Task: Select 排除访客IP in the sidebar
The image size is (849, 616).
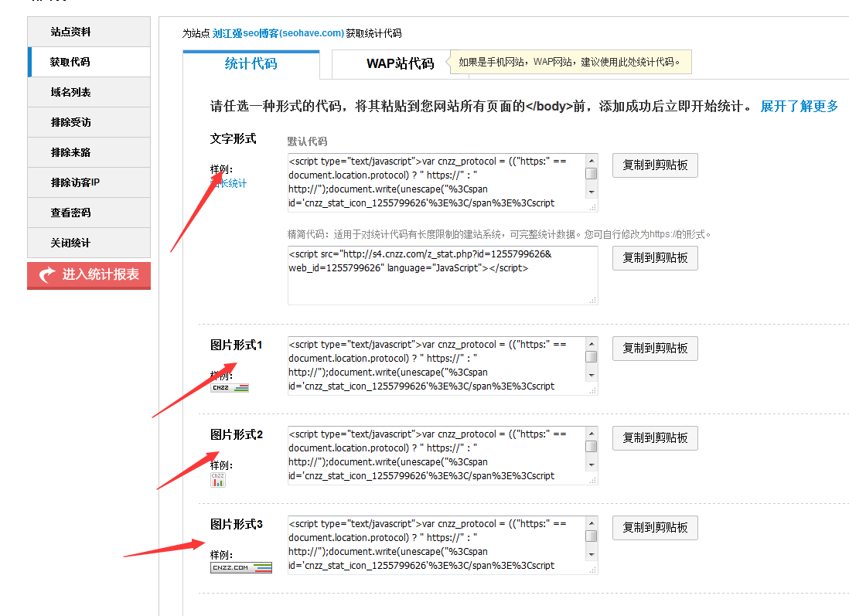Action: [89, 182]
